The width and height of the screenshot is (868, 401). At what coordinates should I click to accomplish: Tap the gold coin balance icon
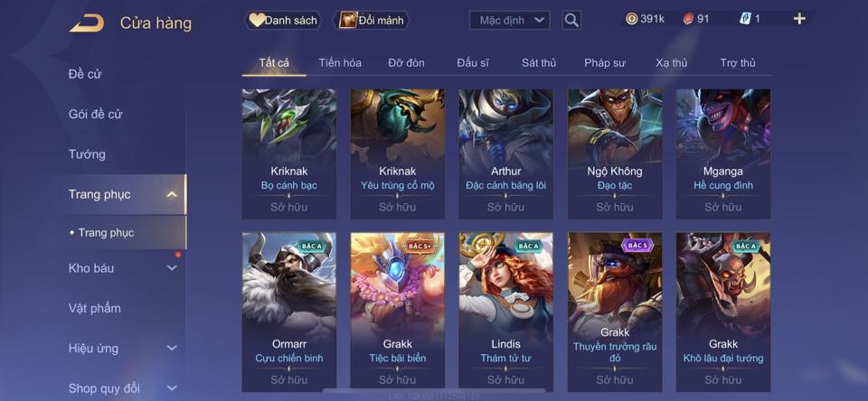[x=631, y=19]
